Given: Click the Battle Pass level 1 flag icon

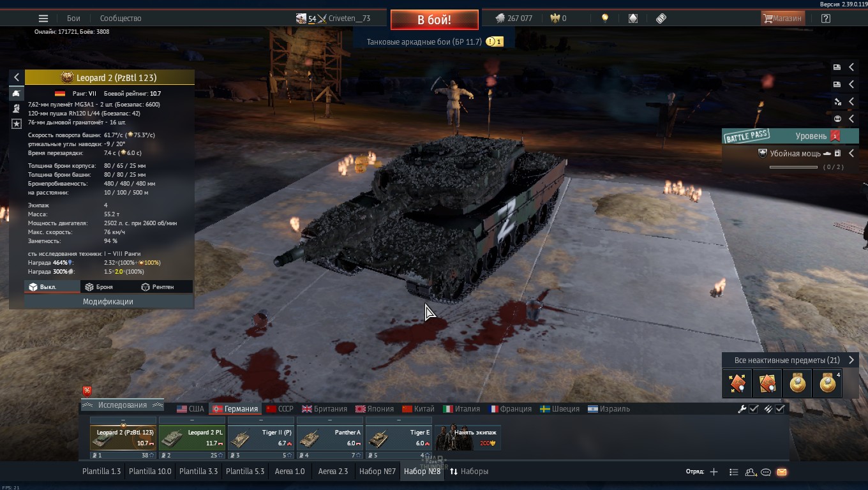Looking at the screenshot, I should (835, 136).
